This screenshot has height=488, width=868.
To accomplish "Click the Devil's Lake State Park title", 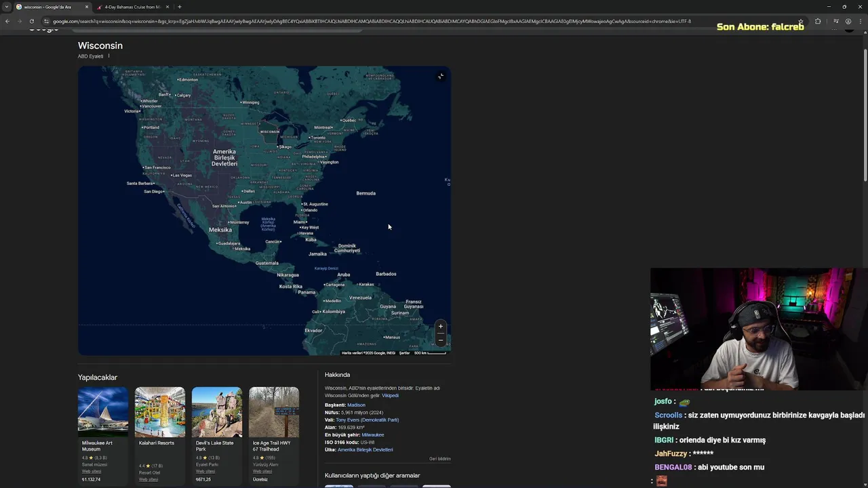I will (x=215, y=446).
